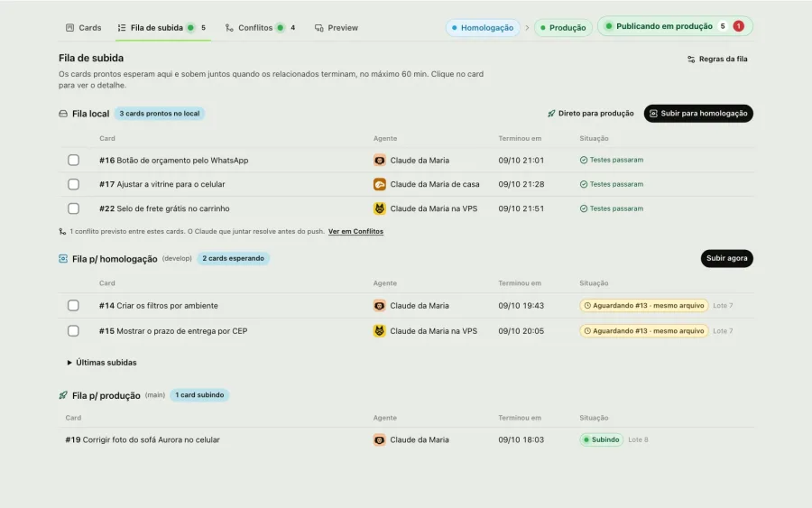
Task: Select the Homologação environment pill
Action: pyautogui.click(x=483, y=27)
